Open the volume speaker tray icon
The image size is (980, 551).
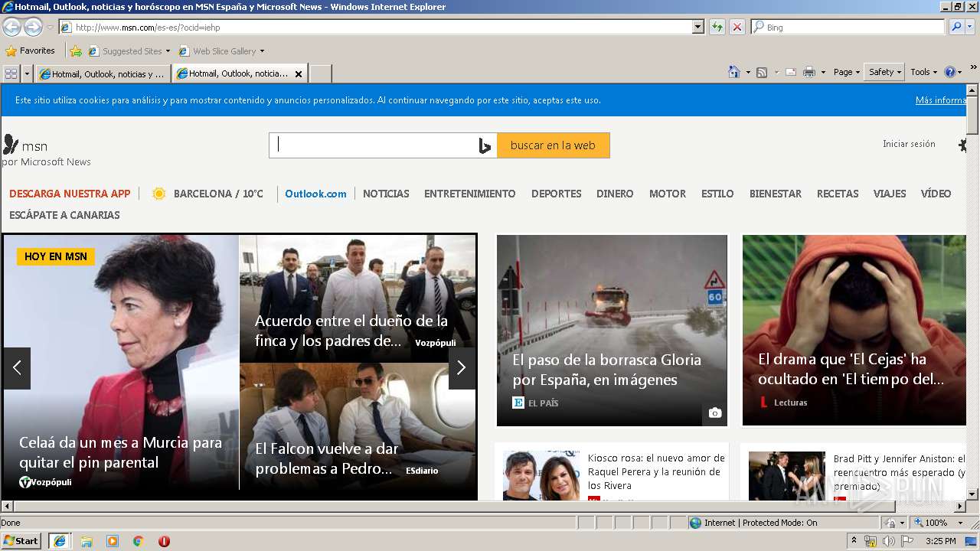[x=888, y=541]
